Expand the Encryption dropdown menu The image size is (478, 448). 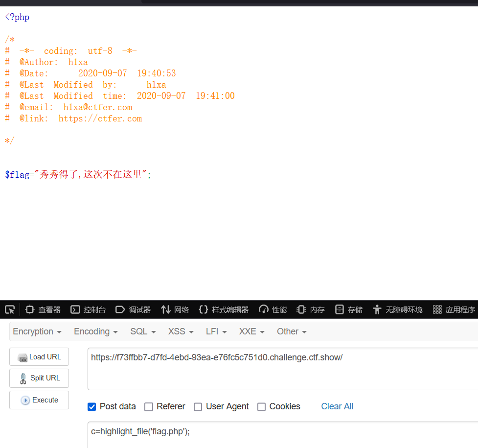coord(37,331)
